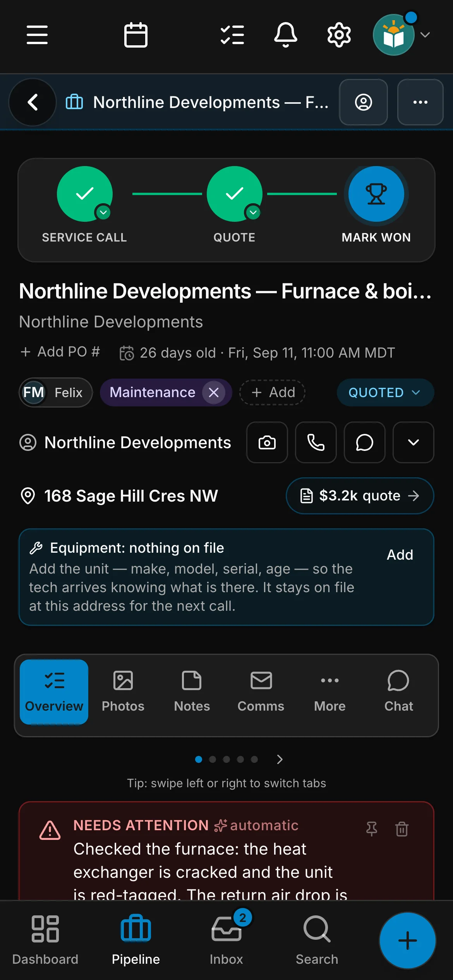
Task: Tap the camera icon for Northline Developments
Action: coord(267,442)
